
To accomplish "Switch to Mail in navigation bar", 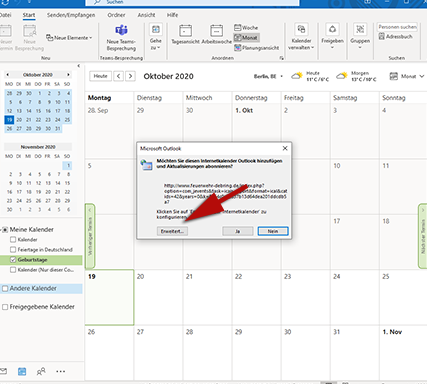I will tap(3, 371).
